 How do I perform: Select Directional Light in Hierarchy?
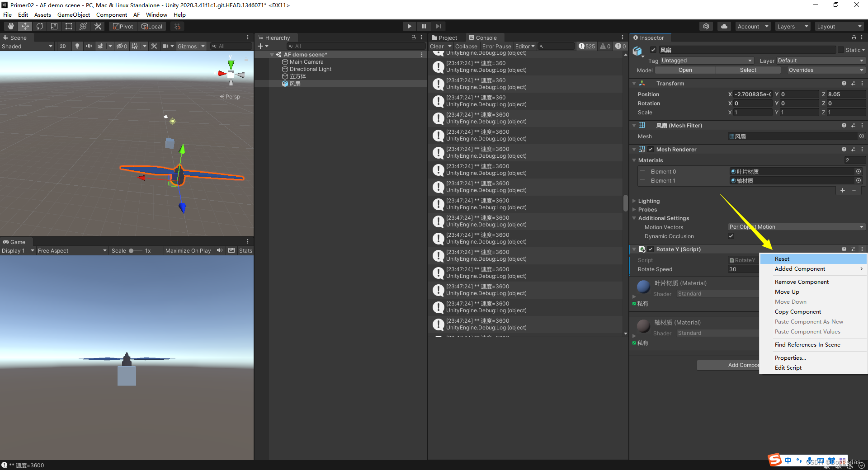click(311, 69)
